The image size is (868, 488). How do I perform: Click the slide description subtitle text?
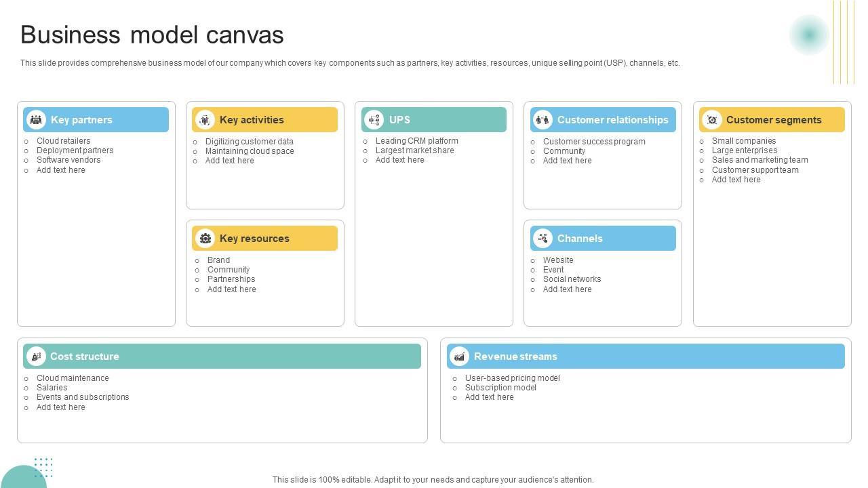(x=350, y=63)
